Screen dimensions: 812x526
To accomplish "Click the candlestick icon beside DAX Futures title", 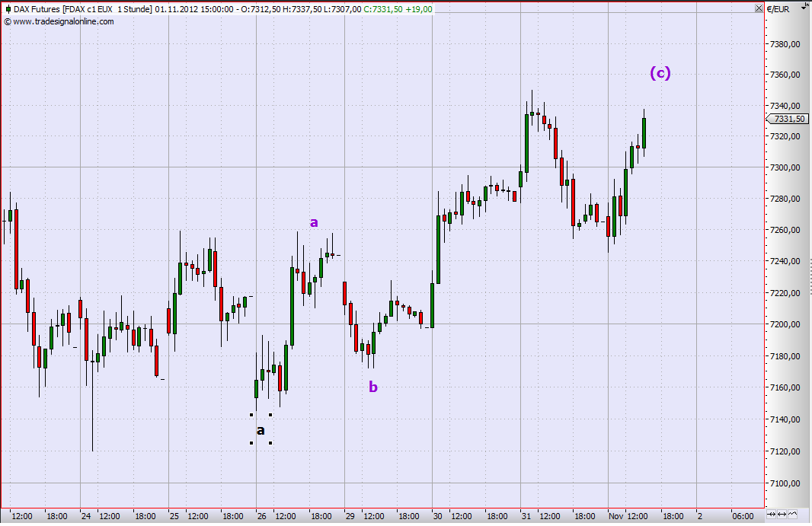I will click(x=7, y=9).
